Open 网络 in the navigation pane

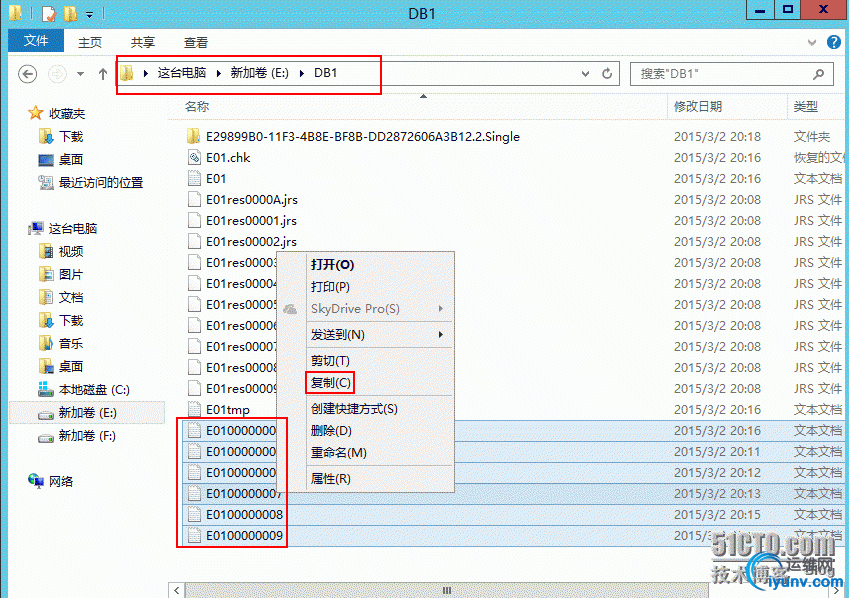tap(61, 482)
